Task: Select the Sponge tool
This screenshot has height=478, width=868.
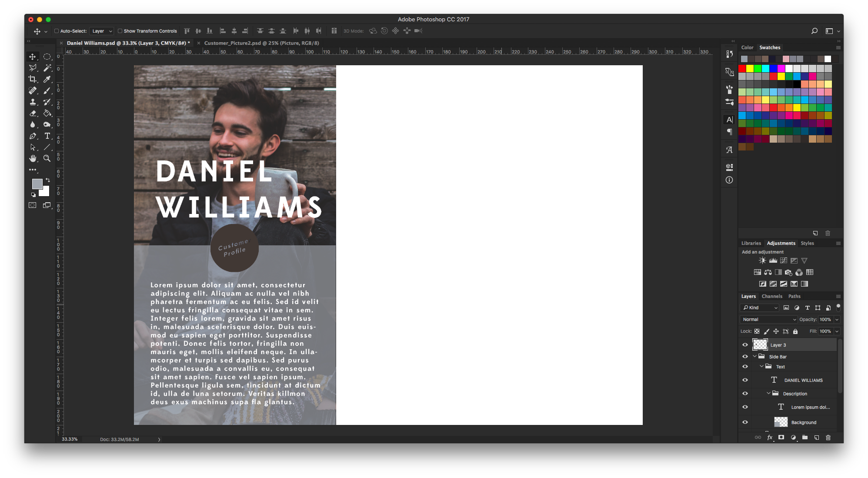Action: (x=47, y=124)
